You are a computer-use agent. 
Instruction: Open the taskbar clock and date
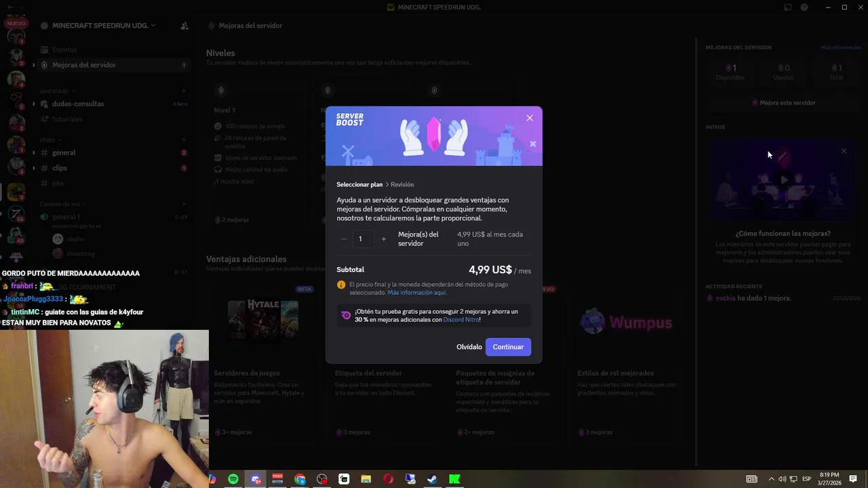829,479
